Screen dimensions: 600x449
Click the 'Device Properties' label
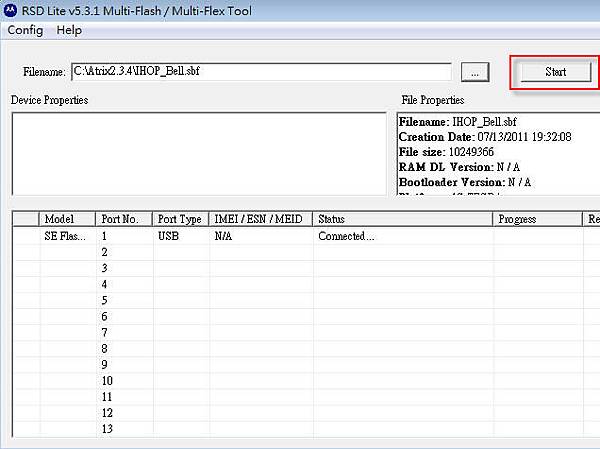[49, 100]
